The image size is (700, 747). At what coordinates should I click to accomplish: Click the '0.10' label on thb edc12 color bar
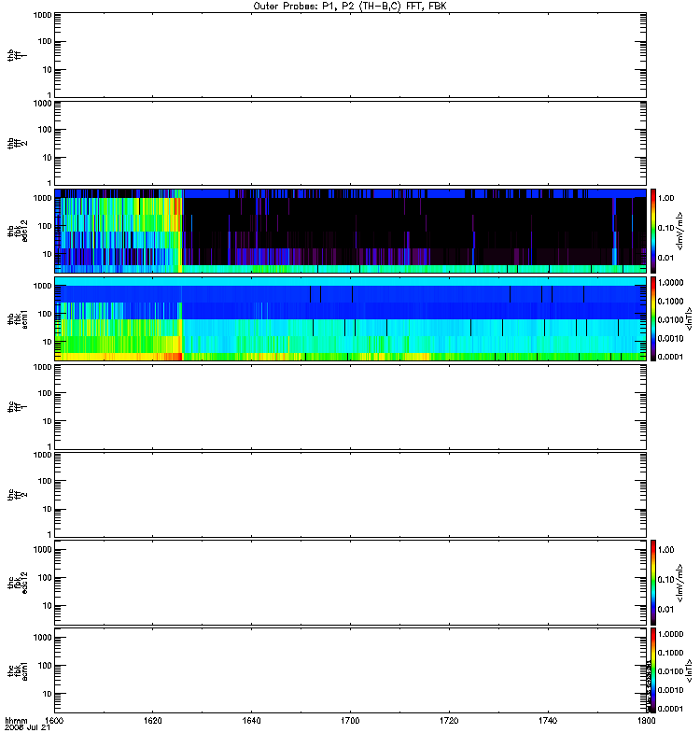tap(665, 228)
